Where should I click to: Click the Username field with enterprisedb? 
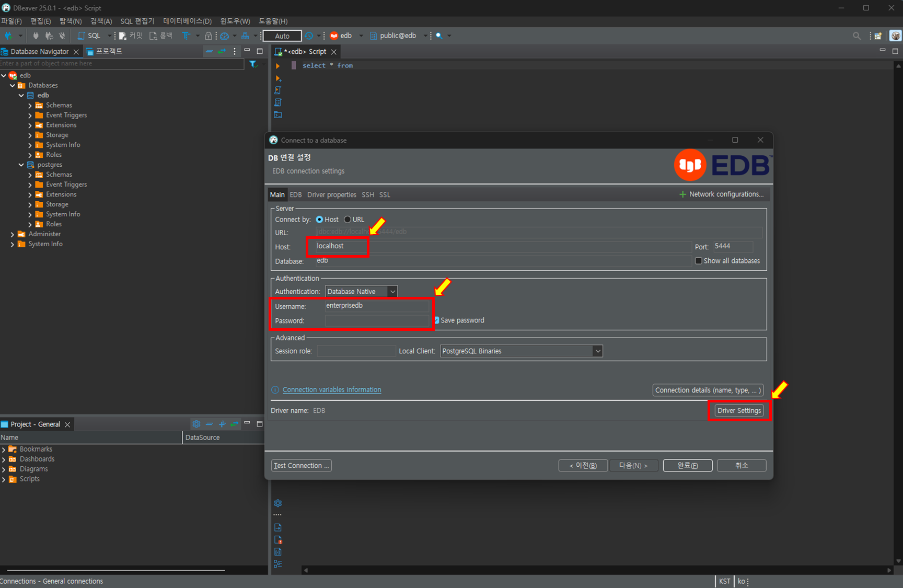(x=377, y=306)
